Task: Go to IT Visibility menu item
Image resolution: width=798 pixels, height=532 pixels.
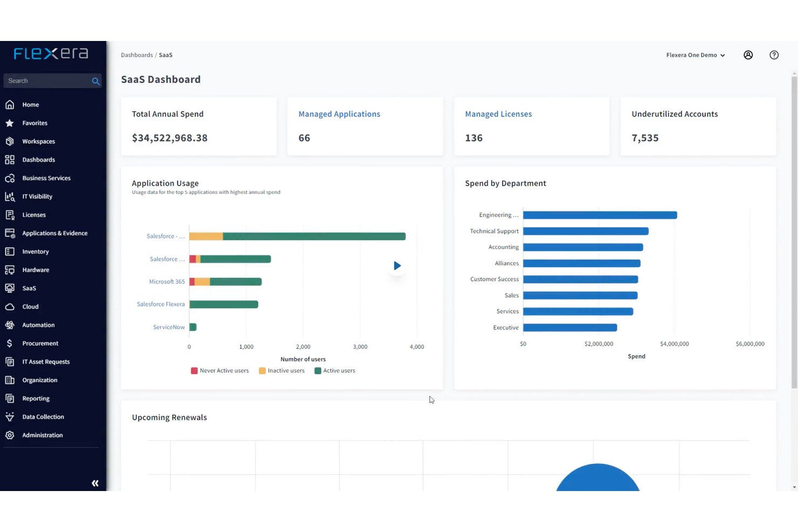Action: (x=37, y=196)
